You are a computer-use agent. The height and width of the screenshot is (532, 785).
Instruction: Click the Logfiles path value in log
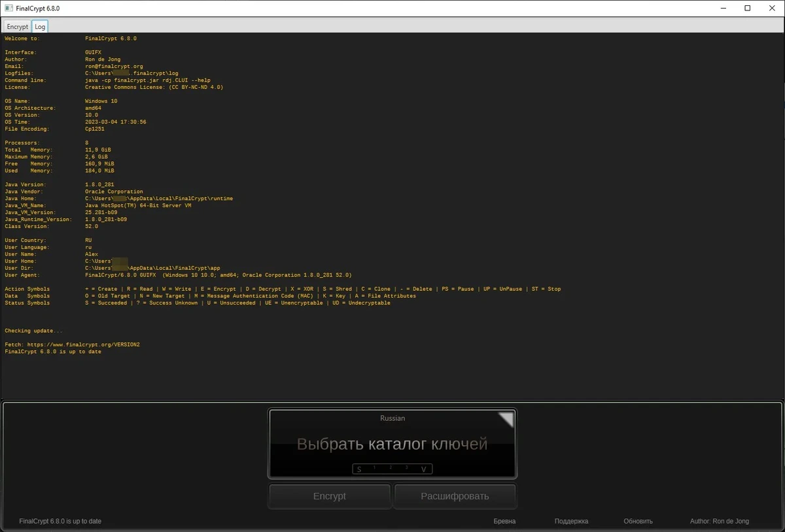pyautogui.click(x=131, y=74)
